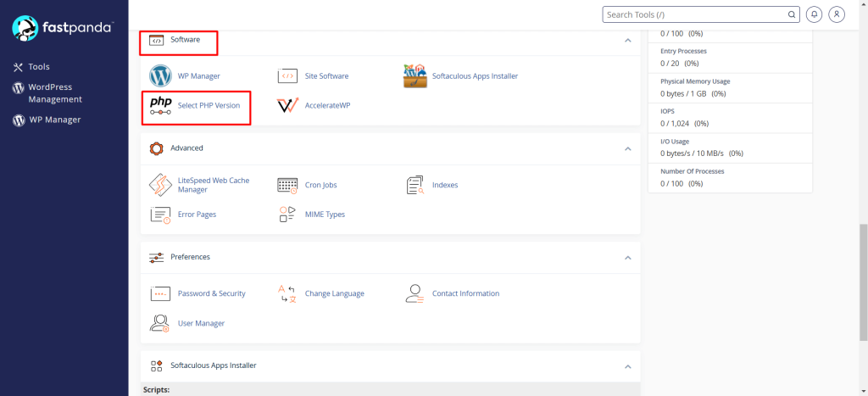Open the AccelerateWP icon

pyautogui.click(x=287, y=105)
